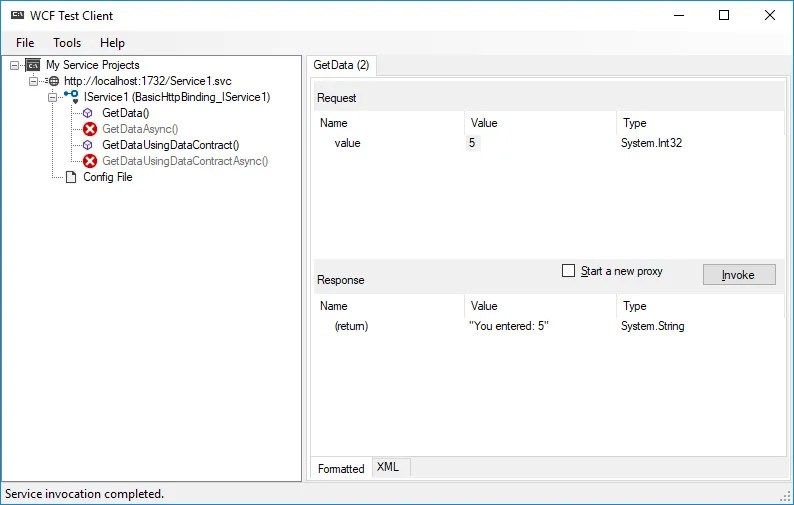Viewport: 794px width, 505px height.
Task: Click the Config File document icon
Action: (x=71, y=177)
